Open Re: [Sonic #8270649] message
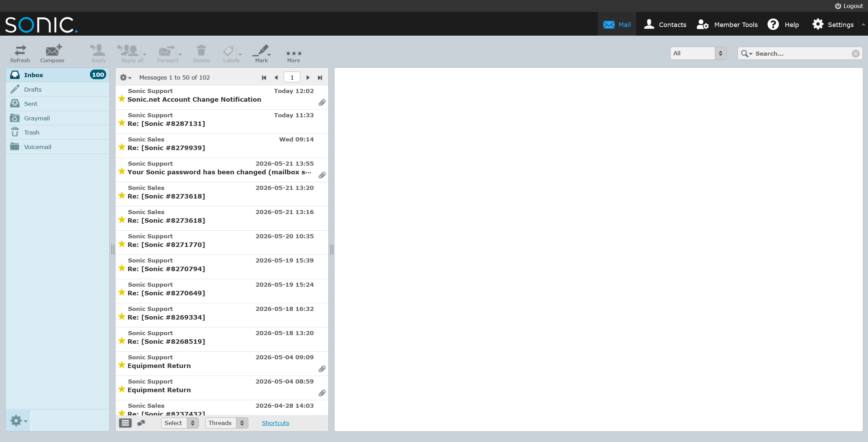 (222, 291)
